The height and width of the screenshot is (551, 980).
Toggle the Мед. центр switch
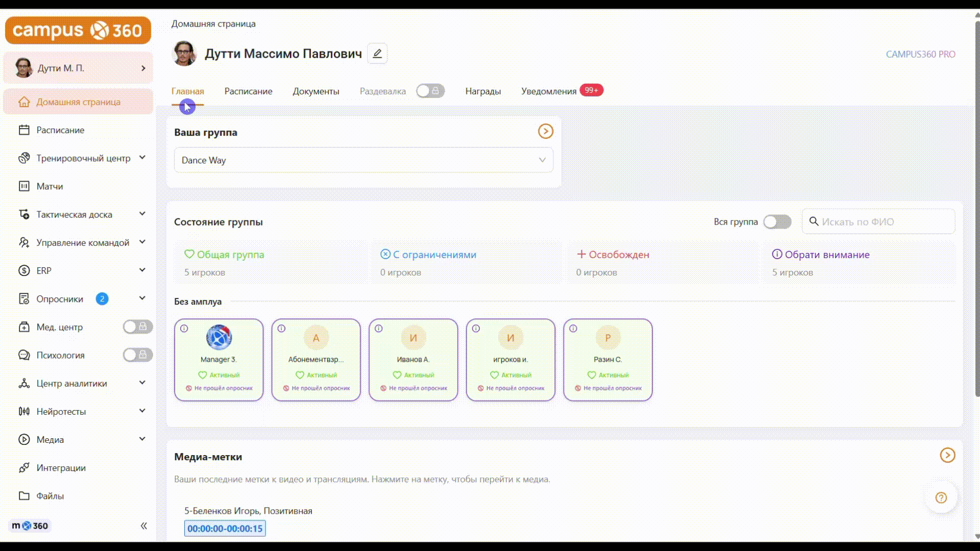tap(137, 327)
